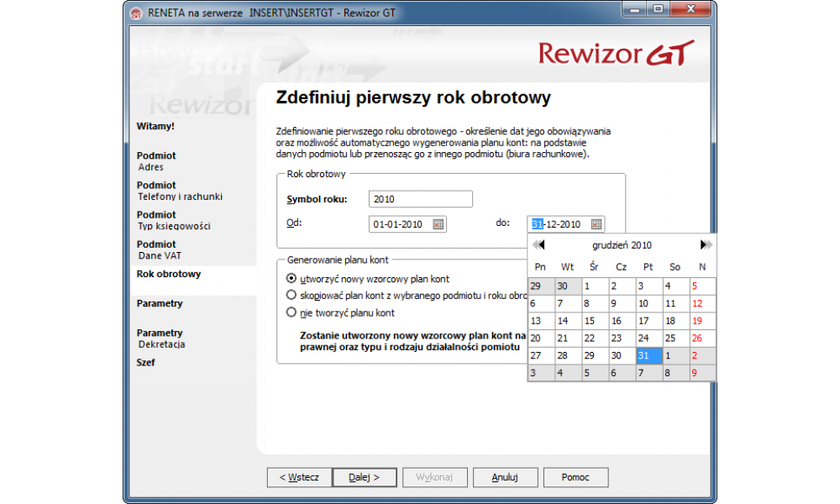840x504 pixels.
Task: Select December 10 in the calendar
Action: click(648, 304)
